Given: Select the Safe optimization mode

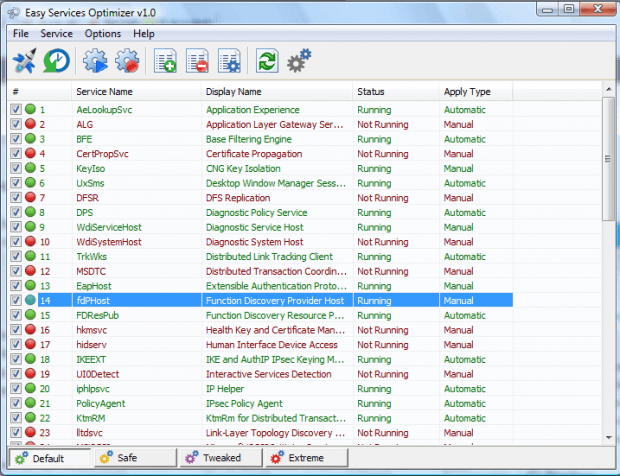Looking at the screenshot, I should pyautogui.click(x=135, y=458).
